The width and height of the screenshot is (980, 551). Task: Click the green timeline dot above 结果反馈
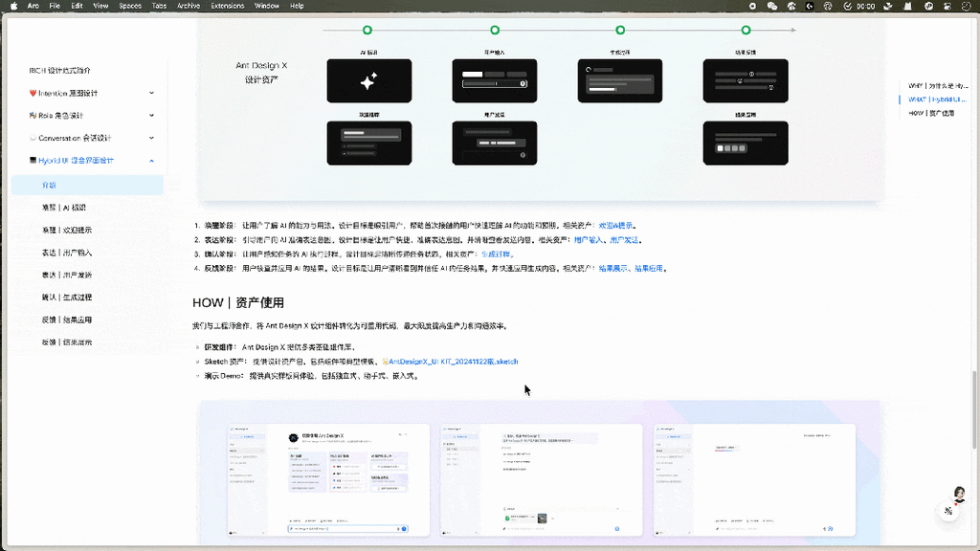tap(746, 30)
